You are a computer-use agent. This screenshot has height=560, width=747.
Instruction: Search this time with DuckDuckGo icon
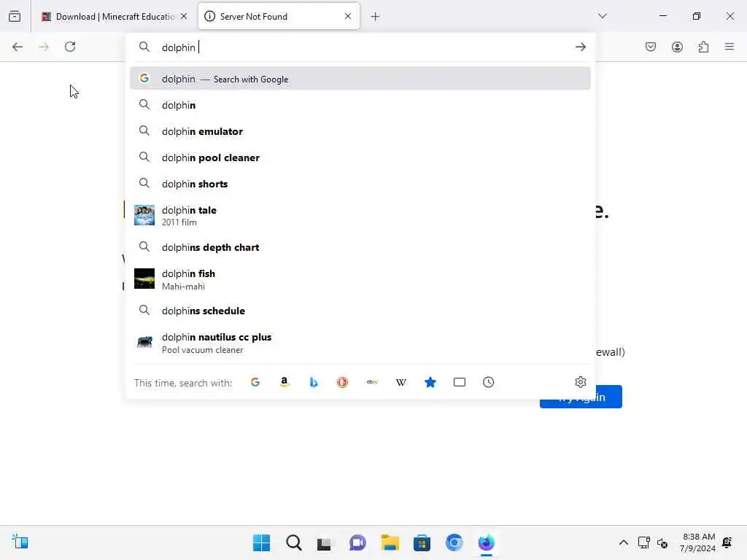(x=343, y=382)
